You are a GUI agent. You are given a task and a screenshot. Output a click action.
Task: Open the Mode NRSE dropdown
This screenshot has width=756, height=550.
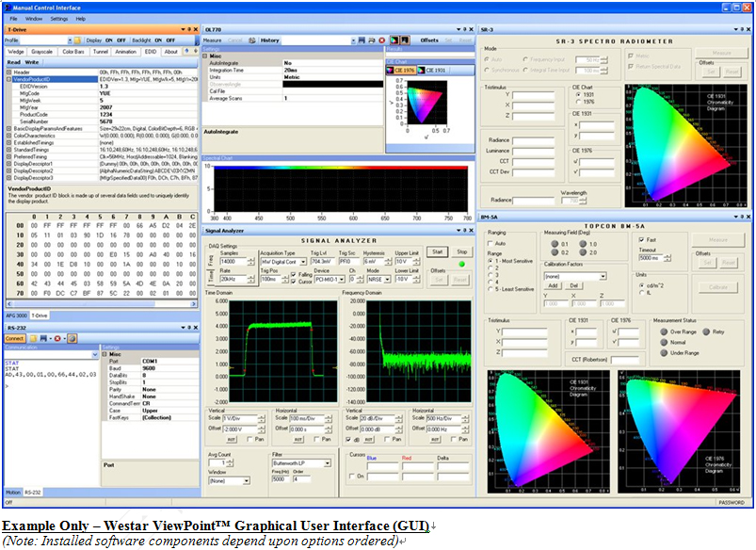(387, 280)
